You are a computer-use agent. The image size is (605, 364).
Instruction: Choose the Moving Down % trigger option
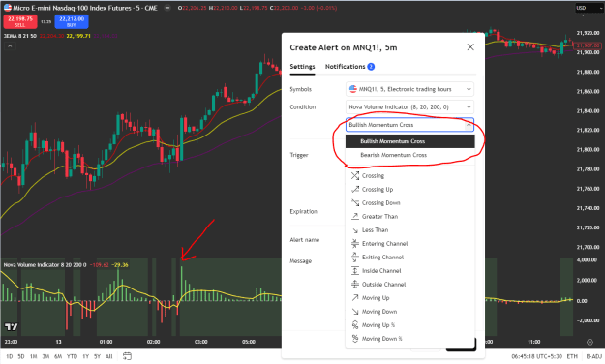[x=410, y=339]
